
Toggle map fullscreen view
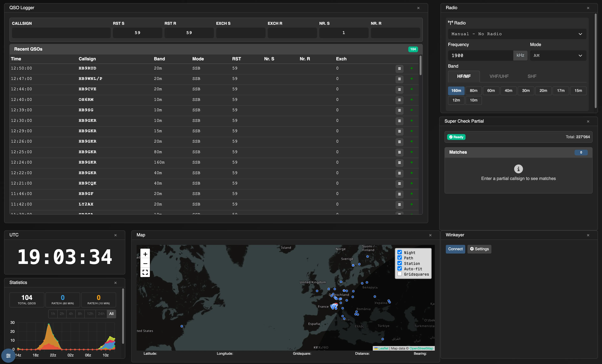(145, 272)
